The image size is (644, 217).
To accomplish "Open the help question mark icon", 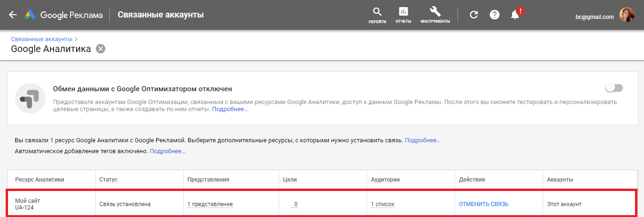I will pyautogui.click(x=494, y=15).
